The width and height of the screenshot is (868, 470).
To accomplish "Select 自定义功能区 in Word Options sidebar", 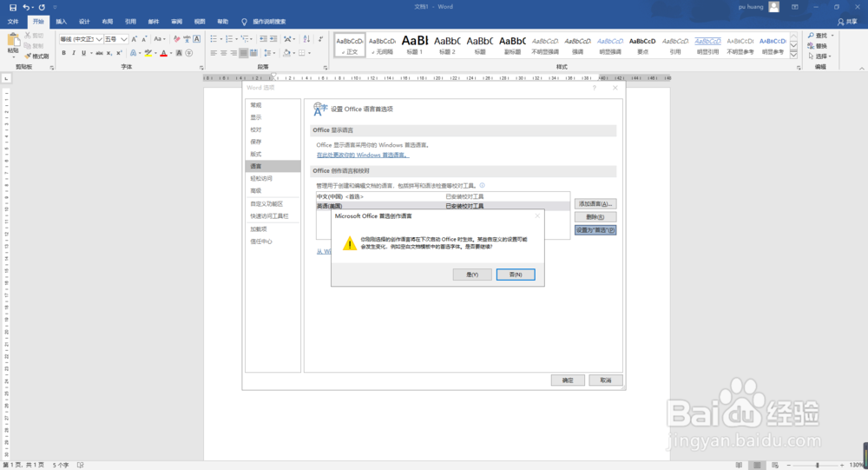I will [x=273, y=204].
